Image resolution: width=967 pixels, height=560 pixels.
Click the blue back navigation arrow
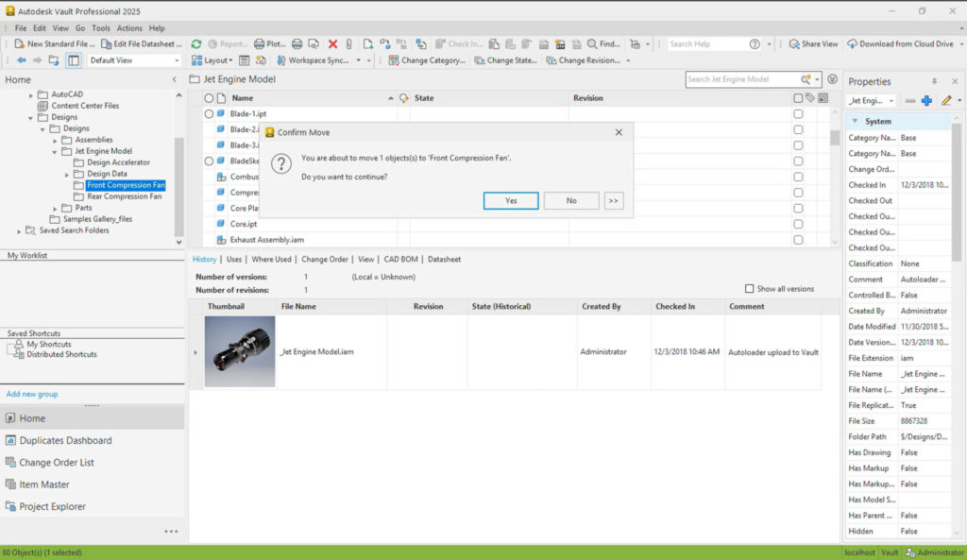pos(22,60)
